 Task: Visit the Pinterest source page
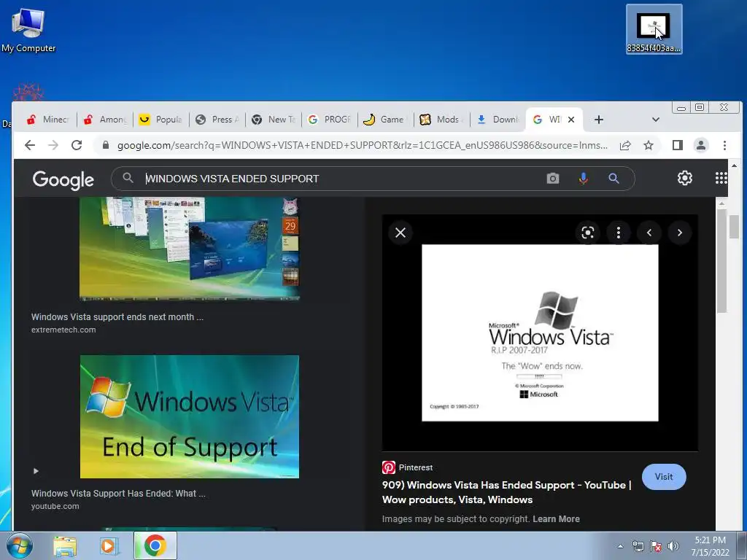click(x=664, y=477)
